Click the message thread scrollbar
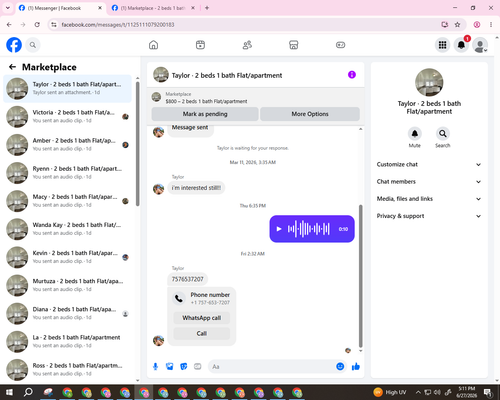Image resolution: width=500 pixels, height=400 pixels. [x=360, y=276]
